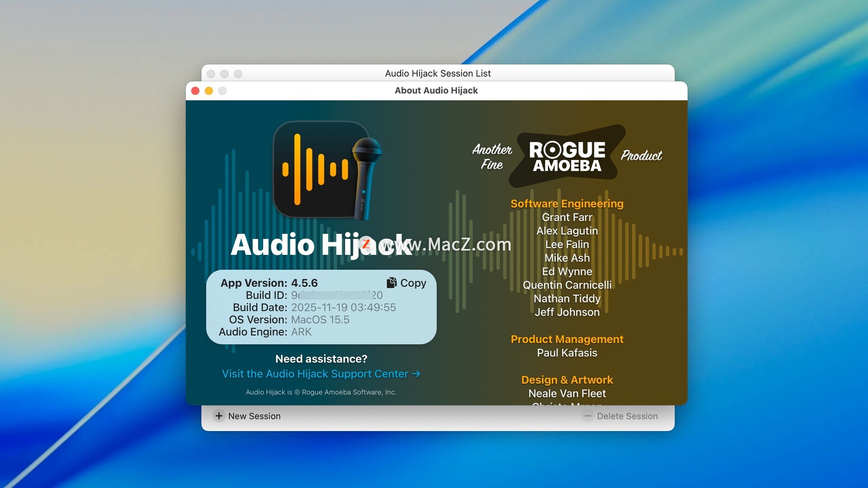Click the Copy icon beside App Version
868x488 pixels.
pos(392,283)
